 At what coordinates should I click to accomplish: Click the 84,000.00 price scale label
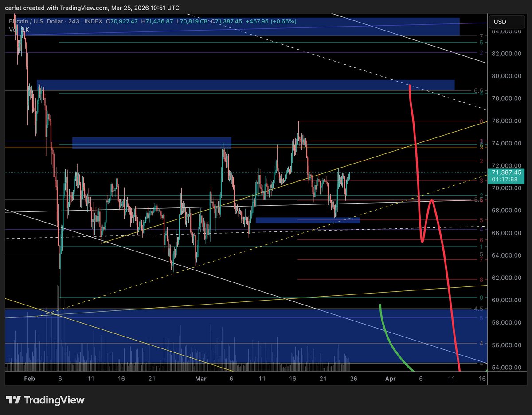[506, 32]
